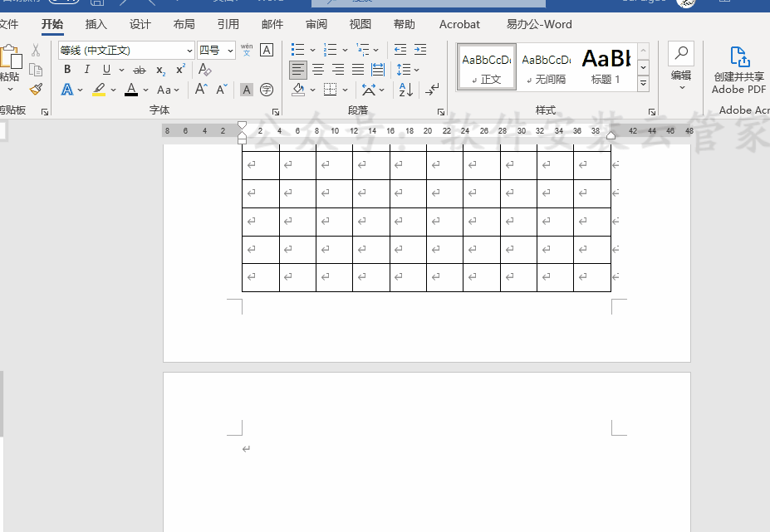Sort the selected content
The width and height of the screenshot is (770, 532).
pos(406,90)
